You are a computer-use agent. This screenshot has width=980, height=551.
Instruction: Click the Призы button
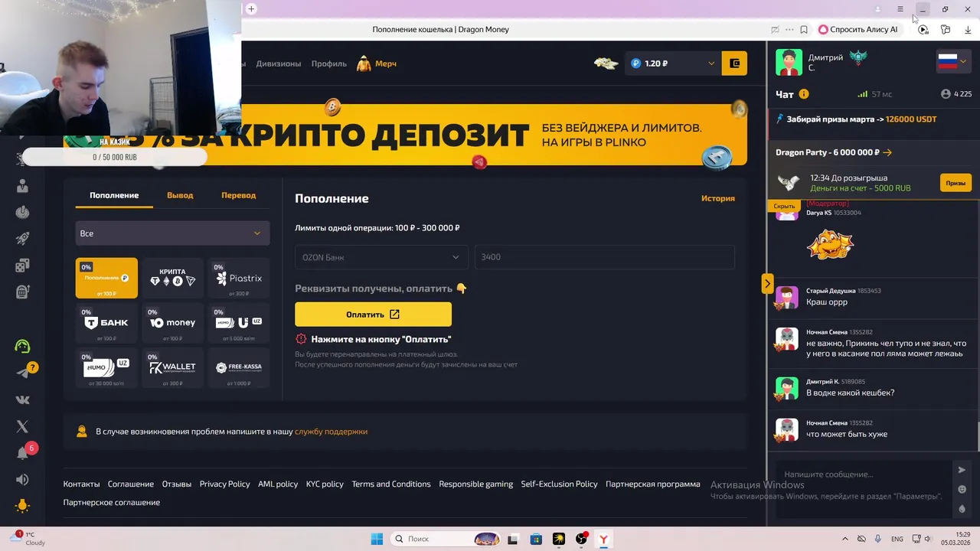click(x=955, y=183)
